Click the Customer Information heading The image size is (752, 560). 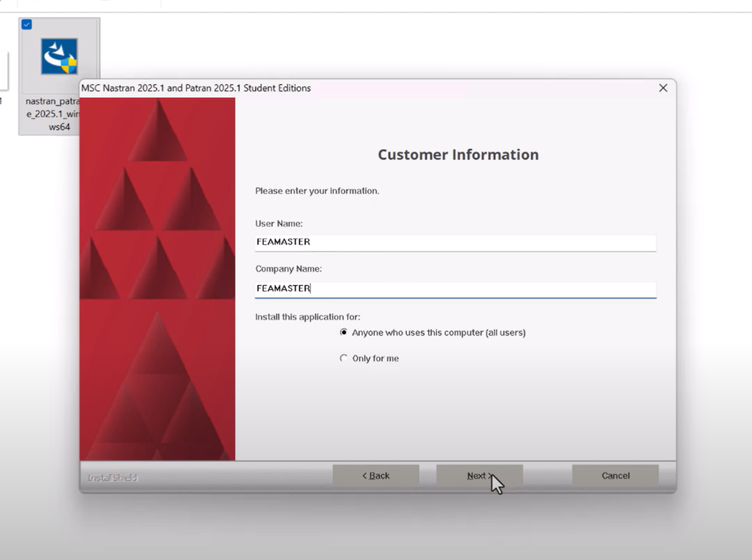click(458, 155)
